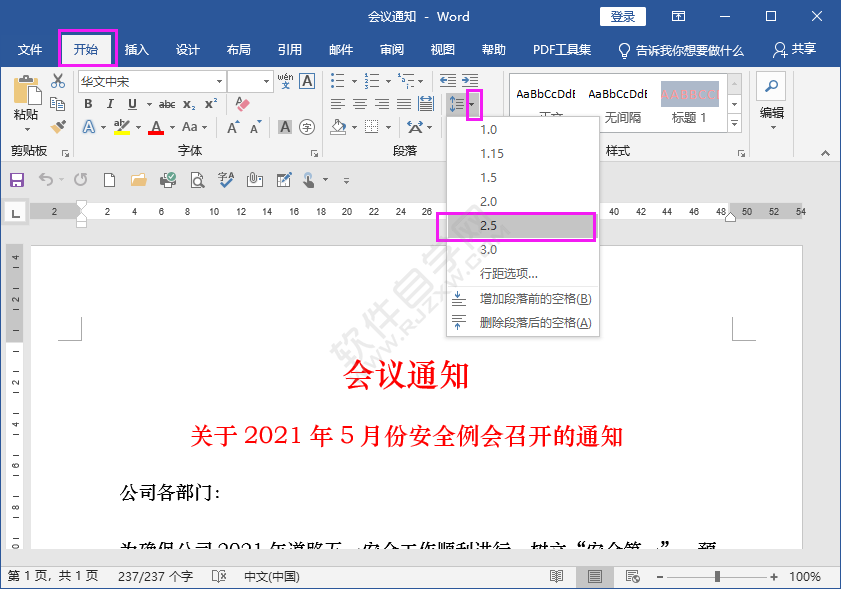Open the 开始 Home tab

pos(86,50)
